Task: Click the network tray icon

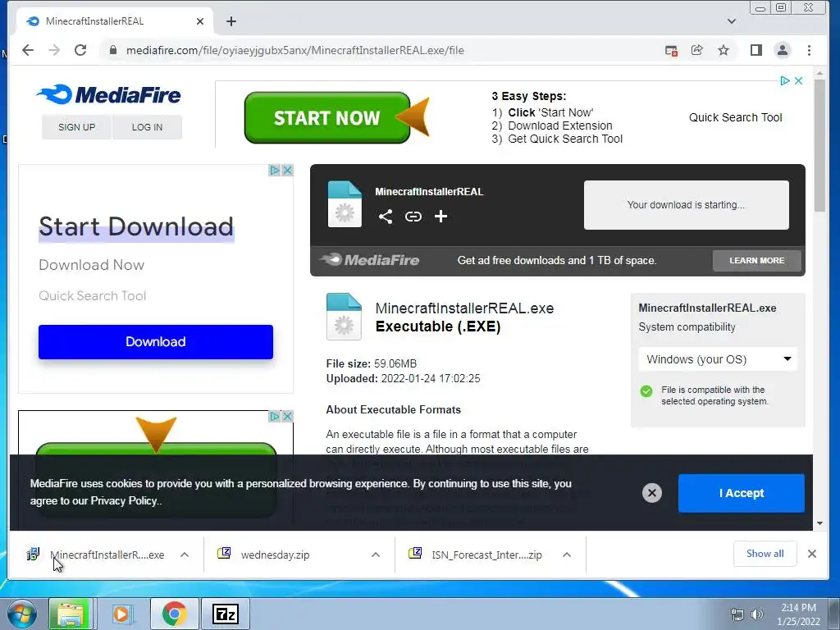Action: click(x=737, y=615)
